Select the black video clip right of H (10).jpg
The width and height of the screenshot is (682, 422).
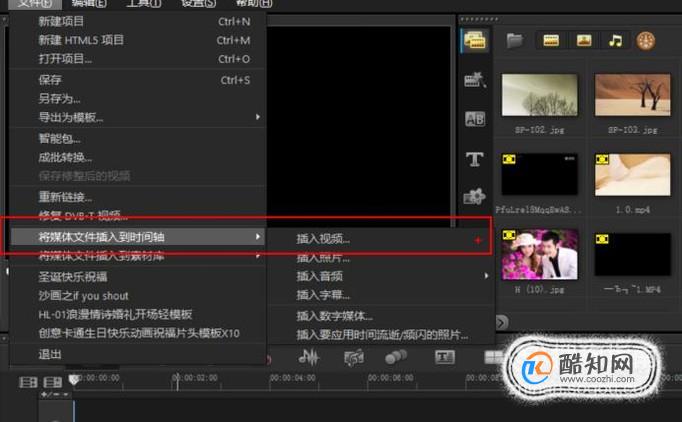[632, 255]
